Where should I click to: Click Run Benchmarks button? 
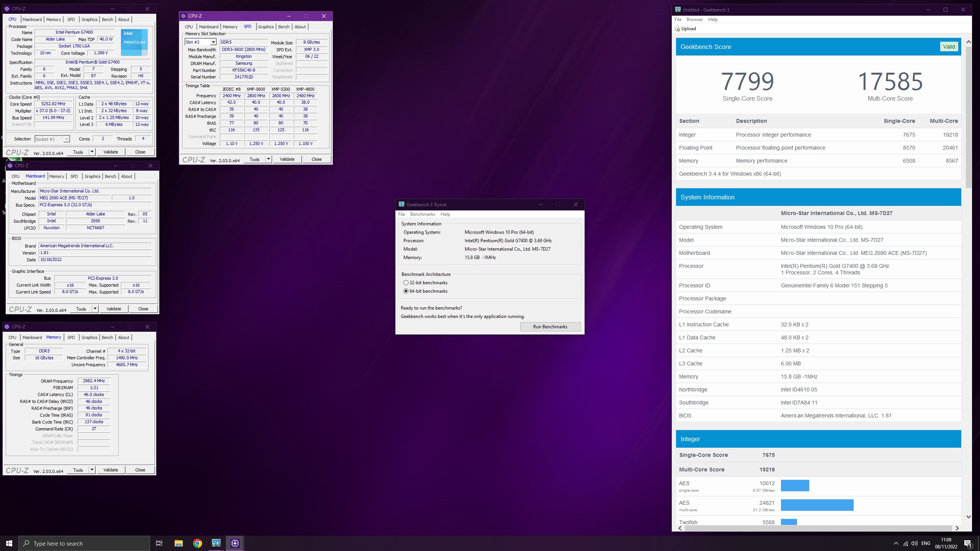(550, 327)
